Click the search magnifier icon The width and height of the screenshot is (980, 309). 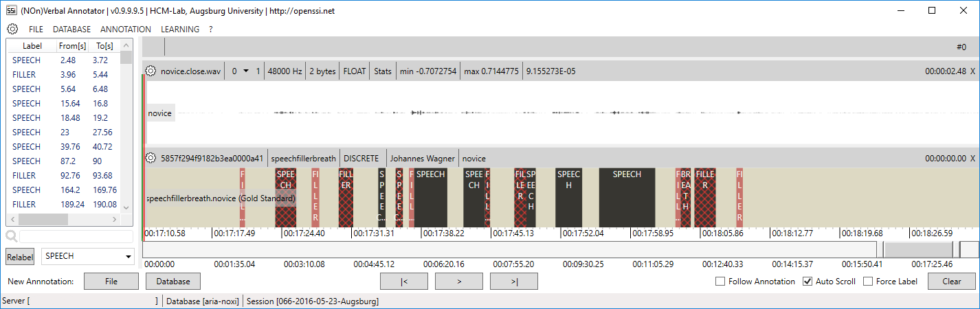pyautogui.click(x=12, y=236)
